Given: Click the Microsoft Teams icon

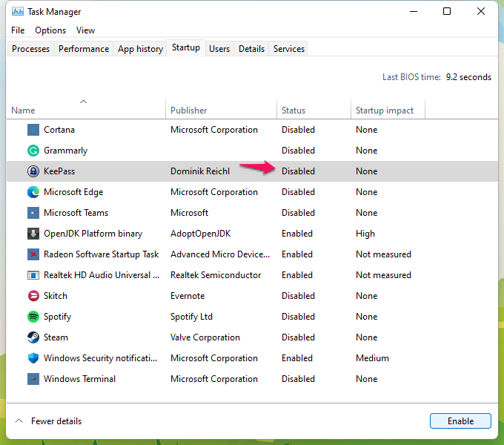Looking at the screenshot, I should [x=33, y=213].
